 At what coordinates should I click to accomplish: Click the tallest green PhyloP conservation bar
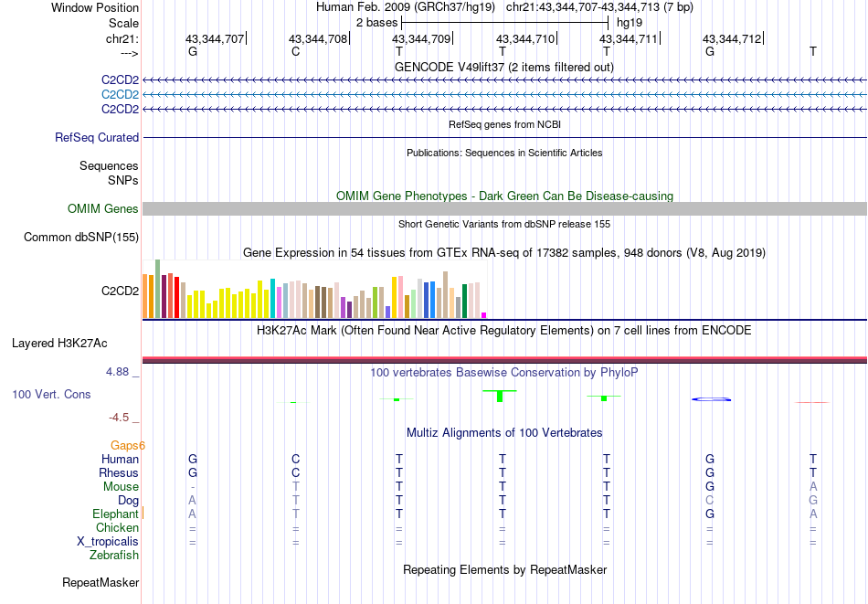500,396
